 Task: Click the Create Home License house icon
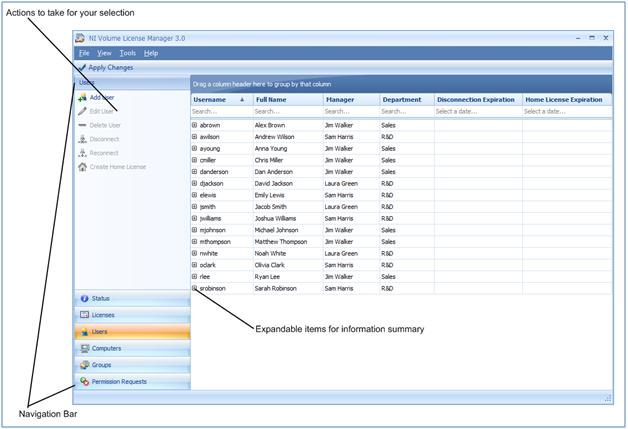(x=83, y=167)
